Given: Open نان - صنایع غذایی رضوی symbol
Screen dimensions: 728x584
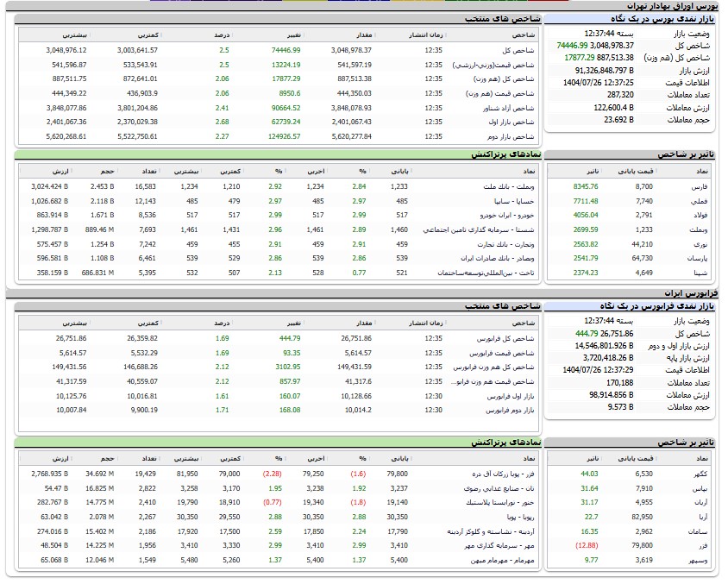Looking at the screenshot, I should (x=499, y=487).
